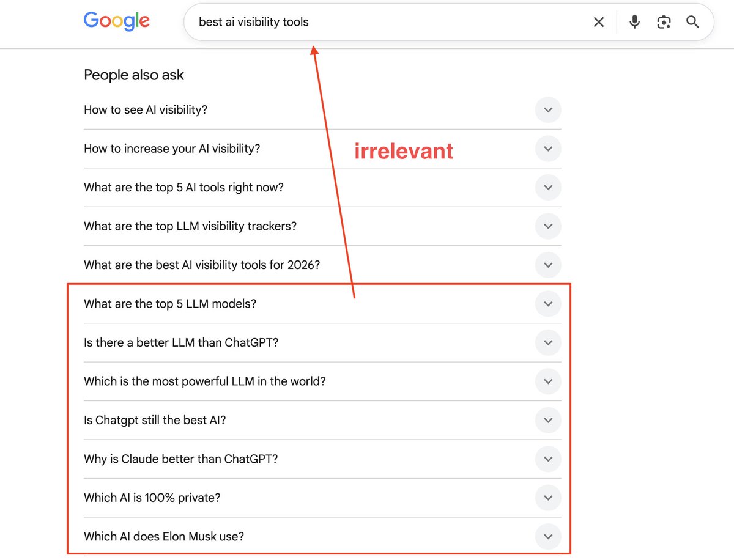The image size is (734, 560).
Task: Expand chevron for 'How to increase your AI visibility?'
Action: [x=548, y=149]
